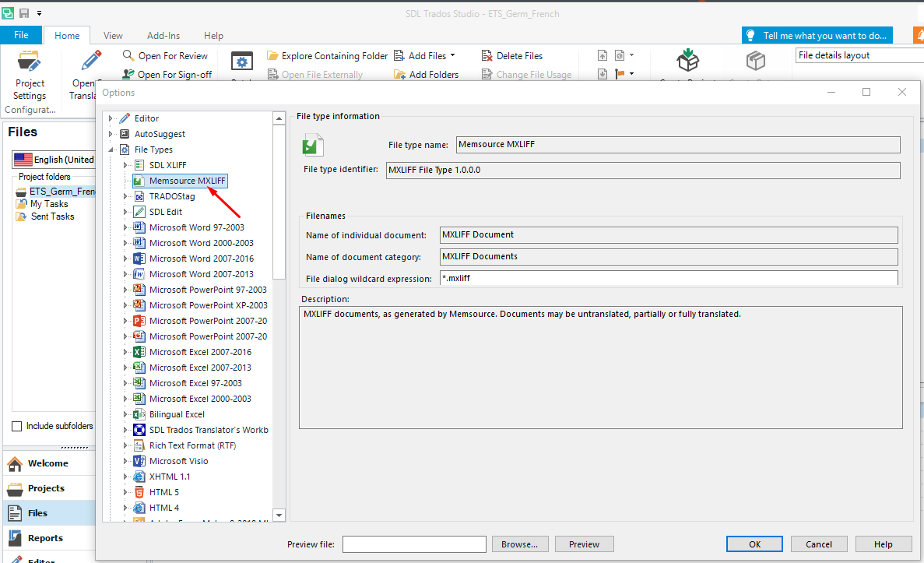Select Microsoft Word 2007-2016 item
The height and width of the screenshot is (563, 924).
pyautogui.click(x=201, y=259)
